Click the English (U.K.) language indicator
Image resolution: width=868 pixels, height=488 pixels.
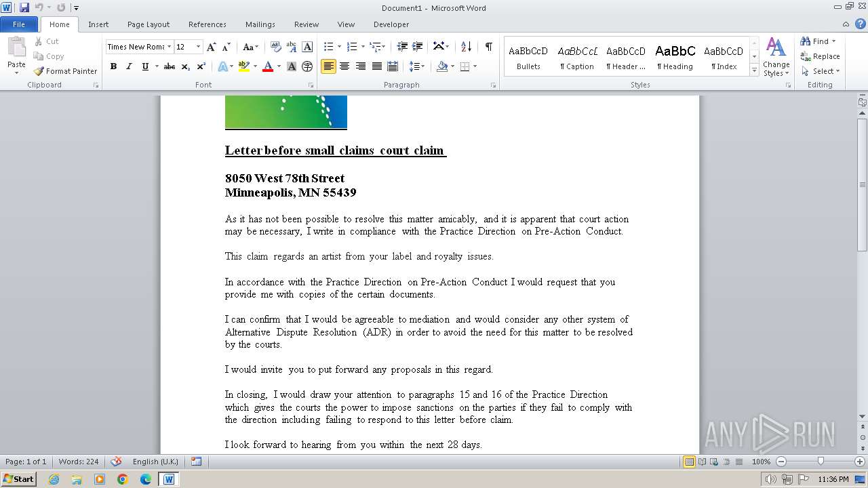pos(155,462)
